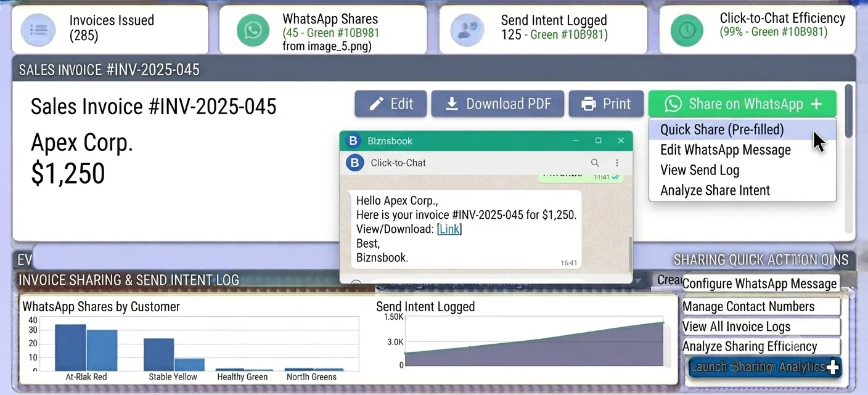The height and width of the screenshot is (395, 868).
Task: Click the pencil icon on Edit button
Action: [376, 104]
